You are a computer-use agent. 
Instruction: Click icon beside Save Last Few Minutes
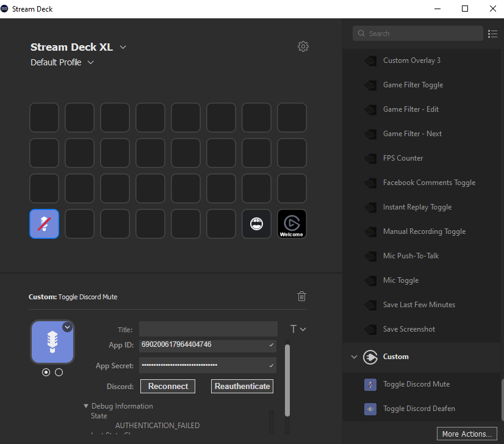(370, 305)
